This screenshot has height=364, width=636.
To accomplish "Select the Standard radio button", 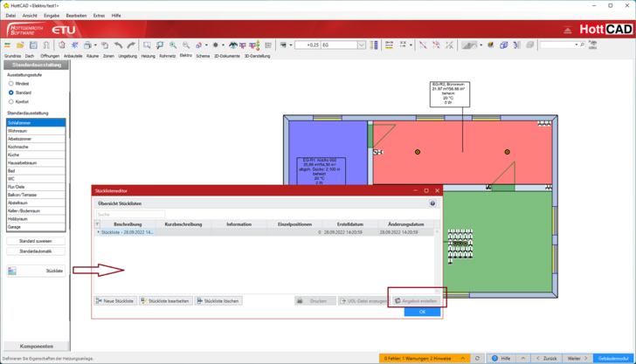I will point(11,93).
